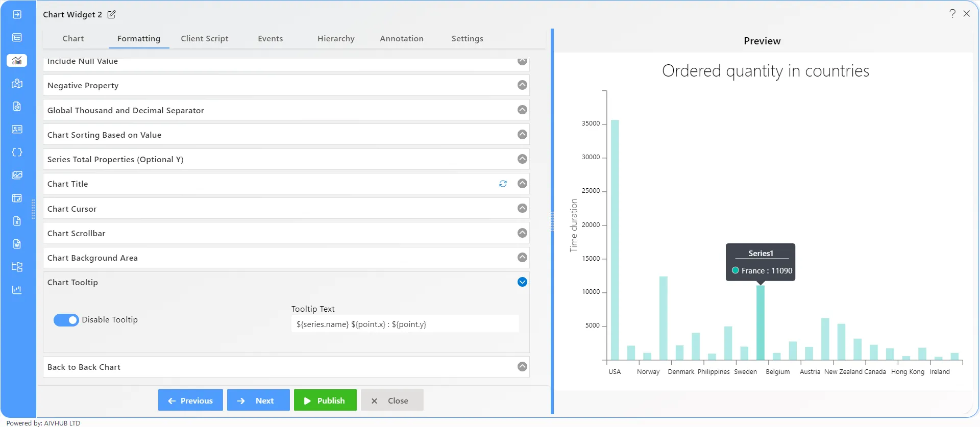980x427 pixels.
Task: Collapse the Chart Tooltip section
Action: 522,282
